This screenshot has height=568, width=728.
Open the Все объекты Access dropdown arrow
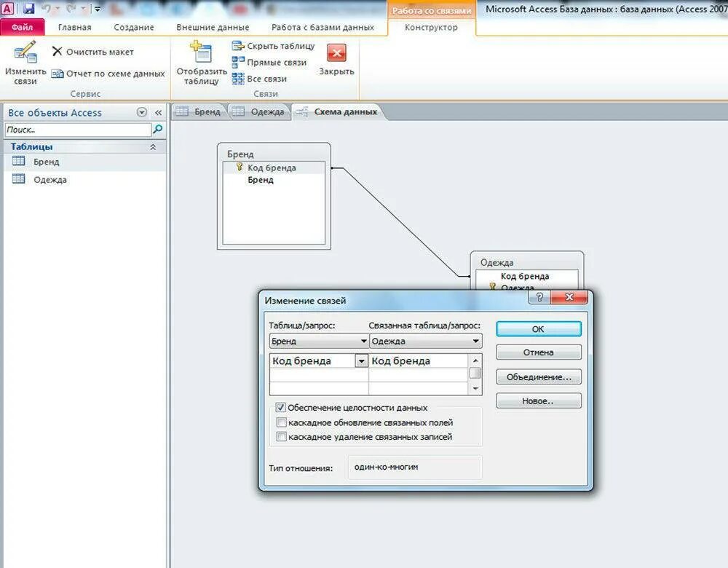click(142, 112)
